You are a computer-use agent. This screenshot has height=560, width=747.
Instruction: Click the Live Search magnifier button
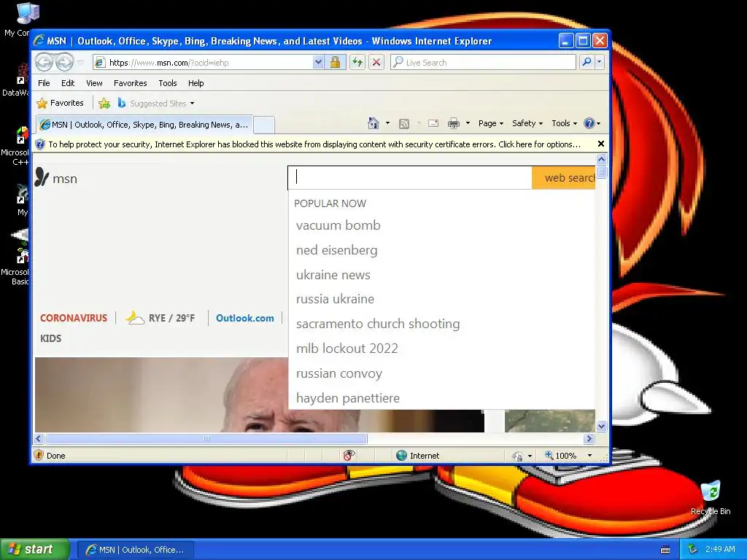pos(587,63)
